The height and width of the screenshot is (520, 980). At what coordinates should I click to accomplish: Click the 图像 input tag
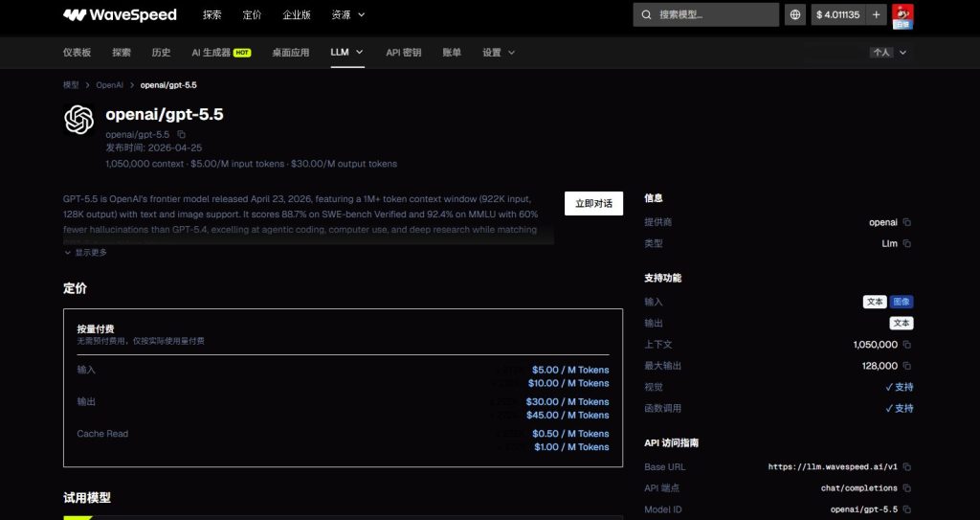coord(902,302)
